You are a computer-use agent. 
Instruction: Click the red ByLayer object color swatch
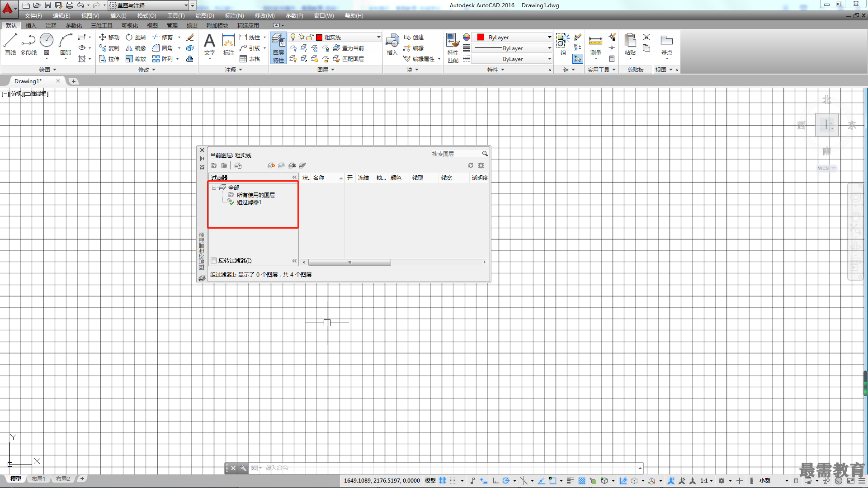(x=481, y=37)
